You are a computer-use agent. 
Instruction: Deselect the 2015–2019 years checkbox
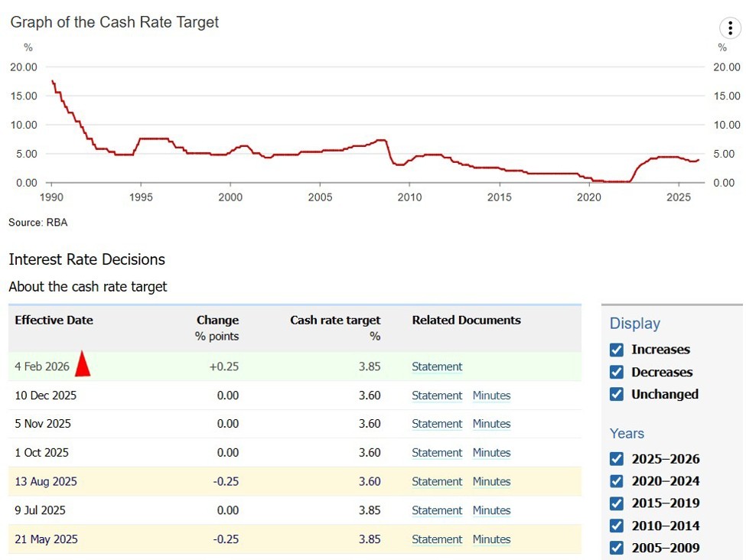(x=617, y=503)
